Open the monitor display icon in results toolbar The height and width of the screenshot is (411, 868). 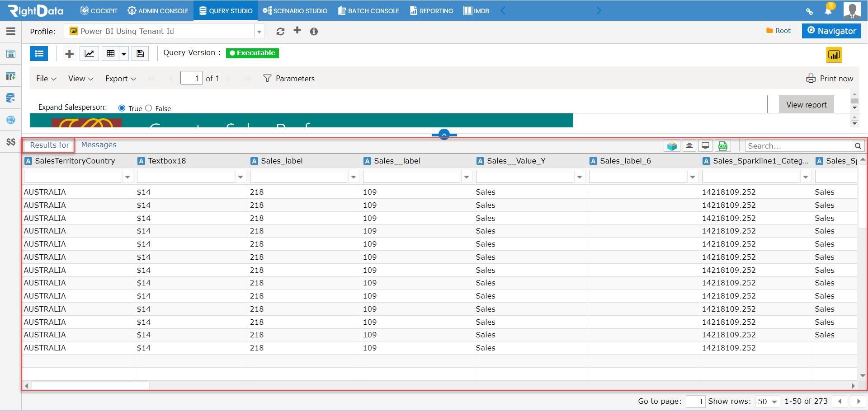705,146
